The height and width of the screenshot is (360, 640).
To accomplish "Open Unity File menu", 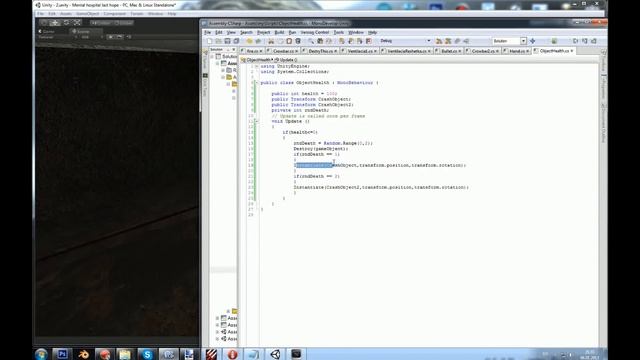I will tap(40, 13).
